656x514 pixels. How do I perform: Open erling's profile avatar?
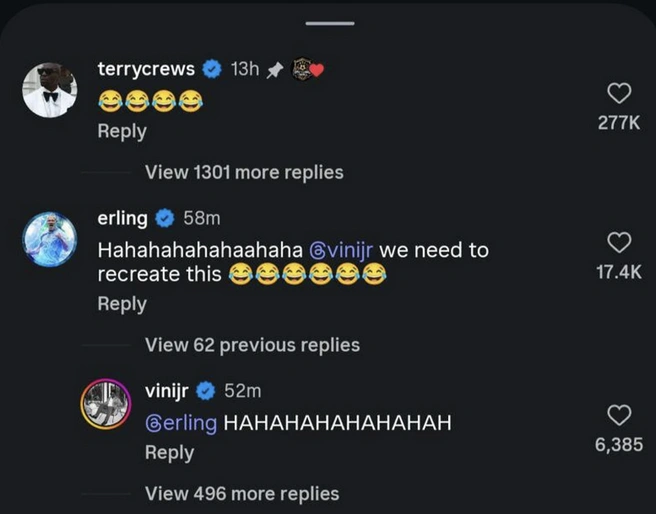[50, 239]
